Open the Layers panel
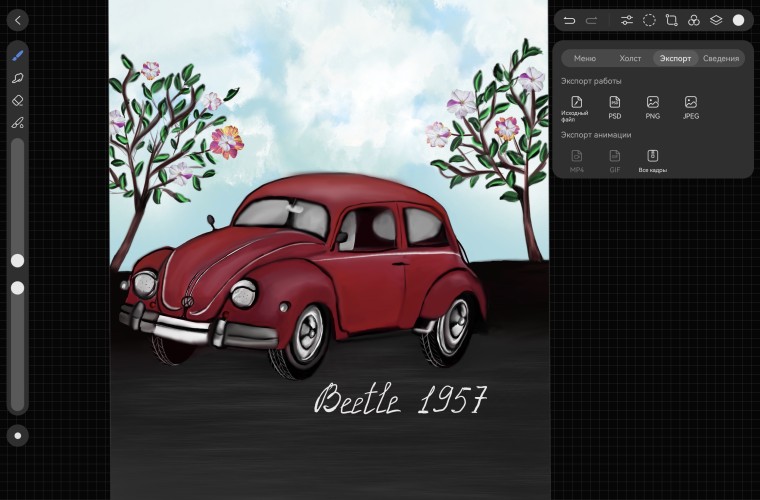This screenshot has height=500, width=760. point(716,20)
